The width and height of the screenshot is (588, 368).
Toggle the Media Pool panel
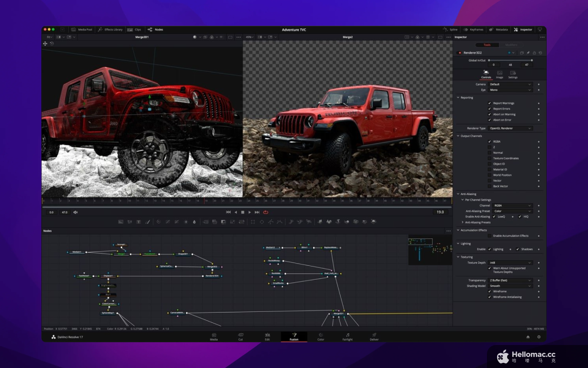point(82,29)
